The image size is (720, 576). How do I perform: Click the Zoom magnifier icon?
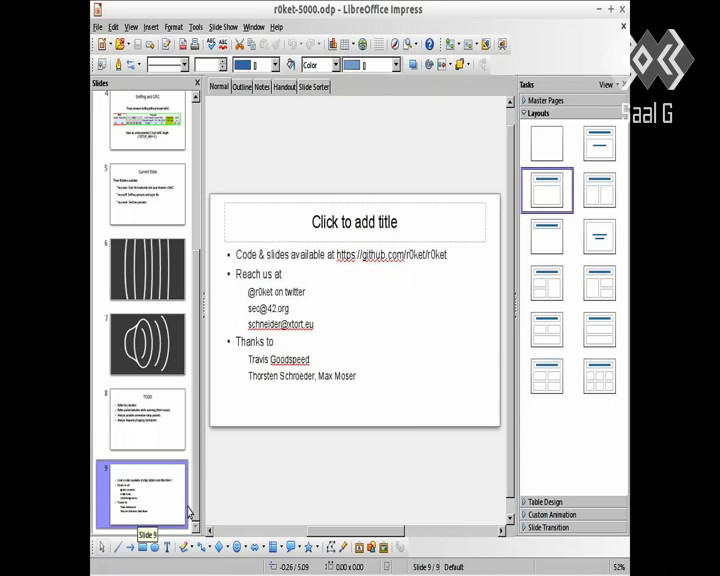(407, 44)
